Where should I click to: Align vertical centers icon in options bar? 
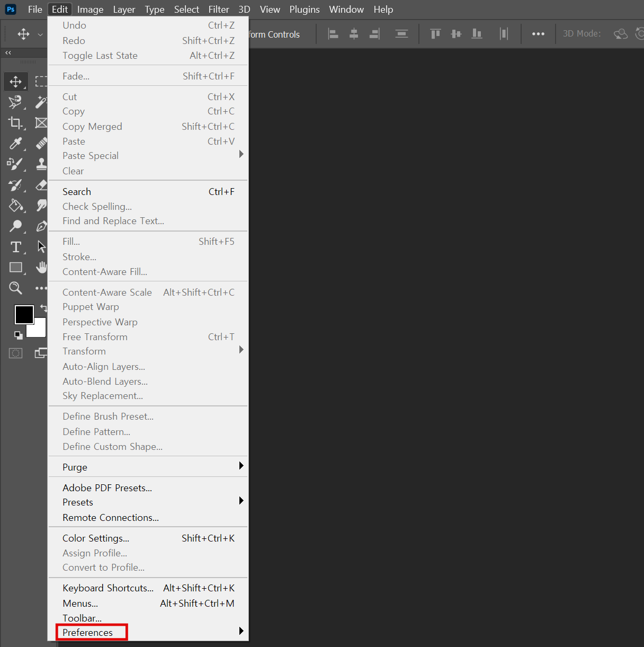point(456,34)
